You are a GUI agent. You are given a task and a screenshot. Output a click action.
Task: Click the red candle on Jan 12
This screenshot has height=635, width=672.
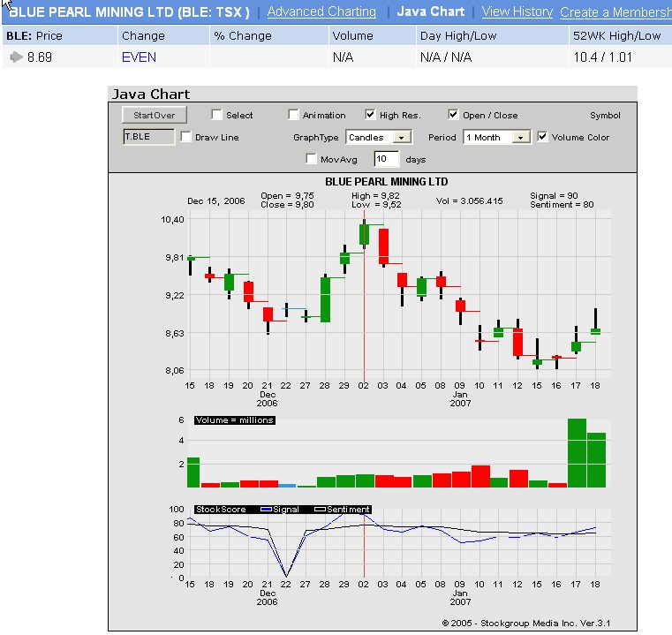(x=517, y=342)
